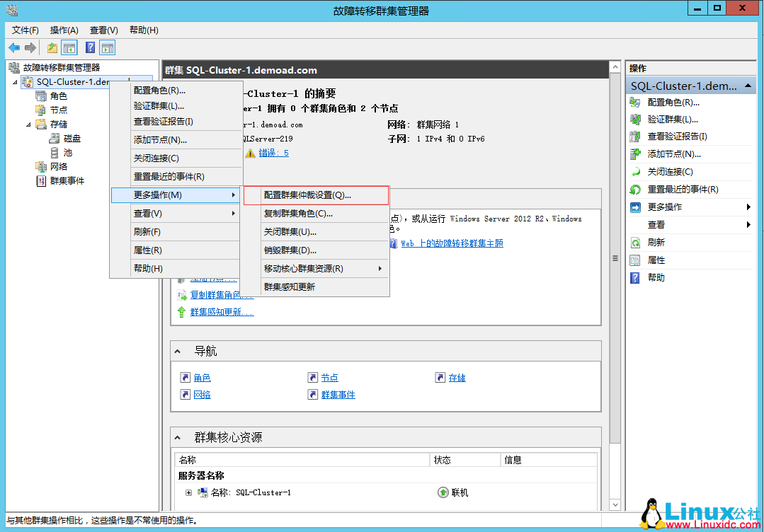Click the 名称 column header
The height and width of the screenshot is (532, 764).
[x=302, y=460]
